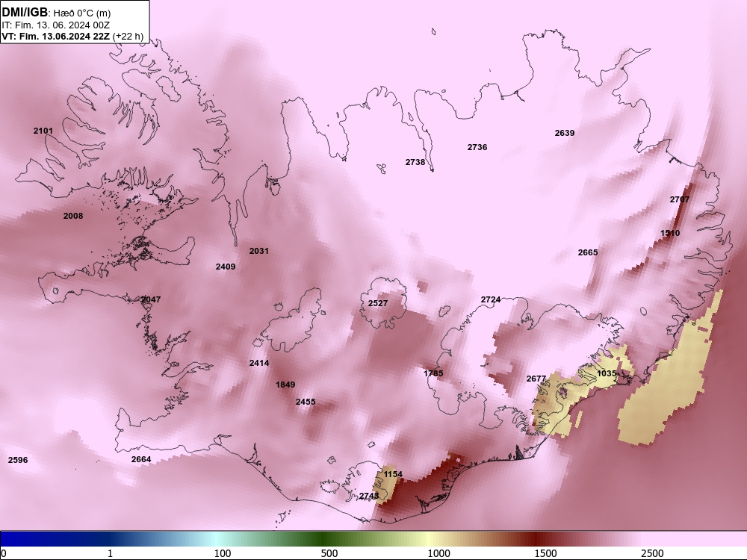The width and height of the screenshot is (747, 560).
Task: Click the 2665 map value
Action: click(x=588, y=252)
